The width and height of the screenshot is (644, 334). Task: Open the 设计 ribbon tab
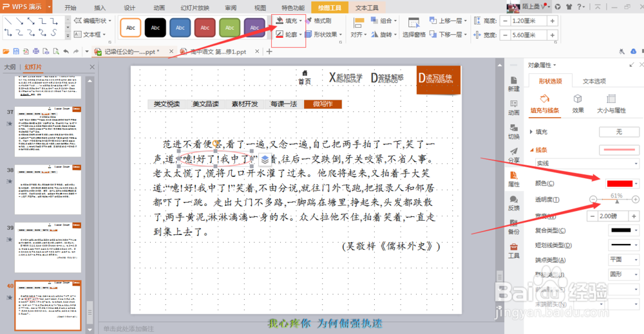pyautogui.click(x=129, y=7)
